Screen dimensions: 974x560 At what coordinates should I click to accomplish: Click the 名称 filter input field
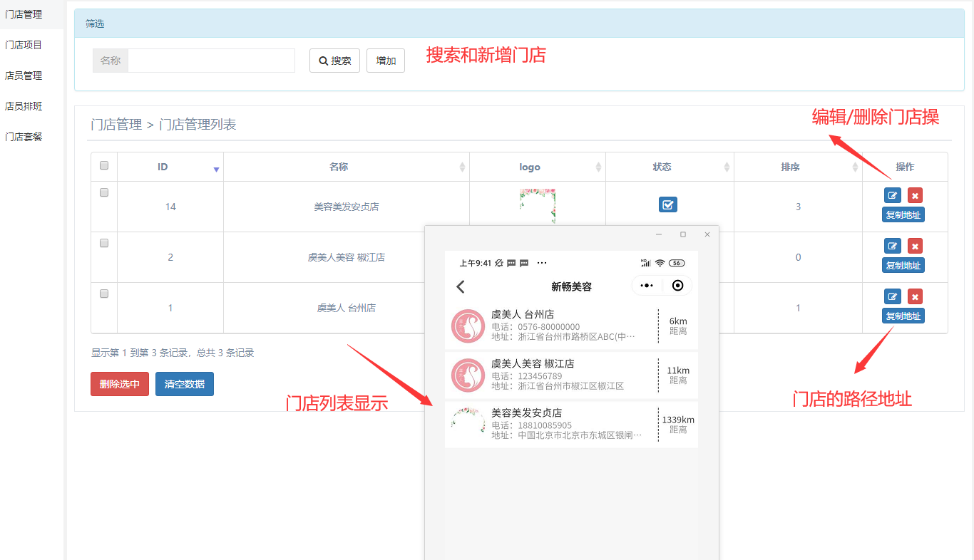[x=211, y=61]
